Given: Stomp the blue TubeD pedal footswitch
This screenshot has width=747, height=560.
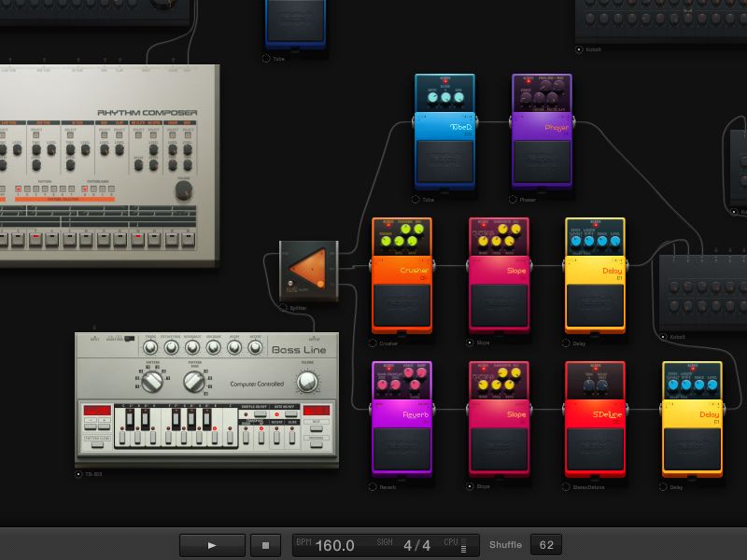Looking at the screenshot, I should [x=444, y=161].
